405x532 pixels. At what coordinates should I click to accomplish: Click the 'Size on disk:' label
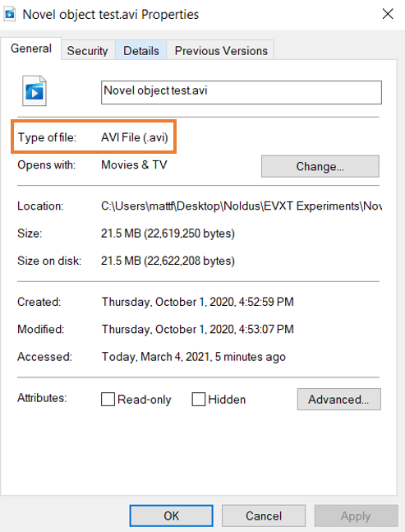(49, 261)
